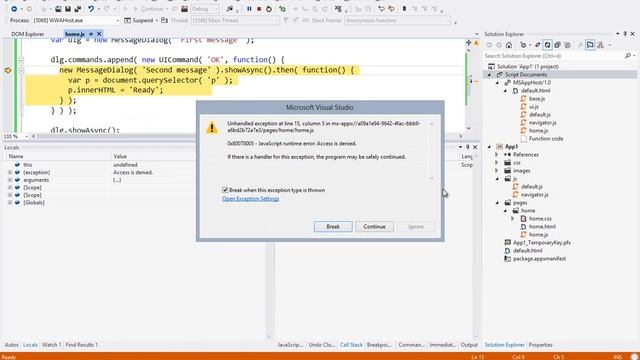
Task: Expand the arguments row in Locals
Action: tap(9, 180)
